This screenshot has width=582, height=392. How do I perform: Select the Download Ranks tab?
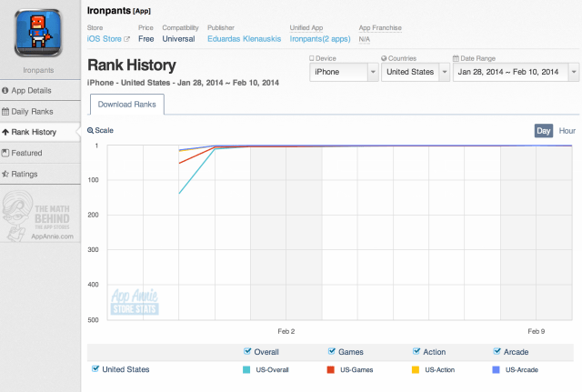(x=125, y=106)
